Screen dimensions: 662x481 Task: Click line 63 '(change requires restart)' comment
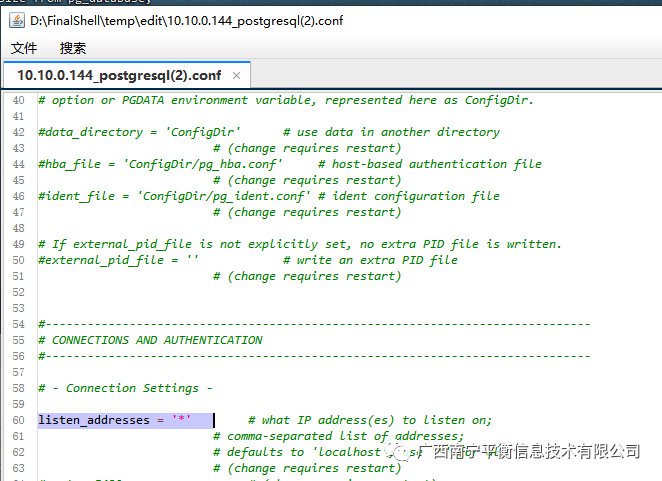(x=307, y=468)
